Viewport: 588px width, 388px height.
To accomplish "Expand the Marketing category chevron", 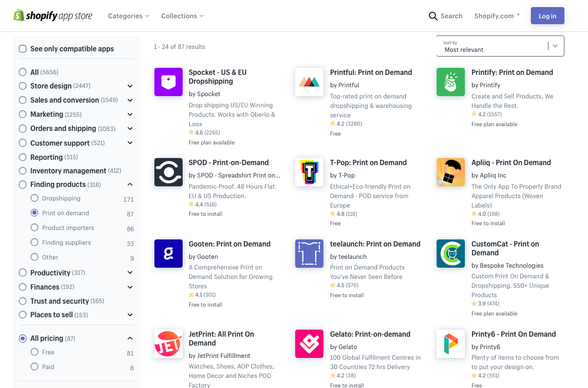I will coord(130,114).
